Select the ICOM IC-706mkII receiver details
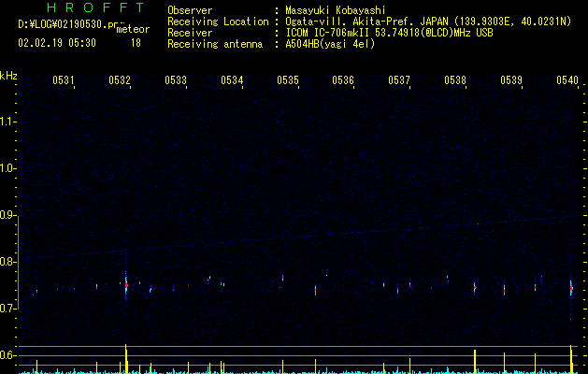Viewport: 588px width, 374px height. point(389,33)
